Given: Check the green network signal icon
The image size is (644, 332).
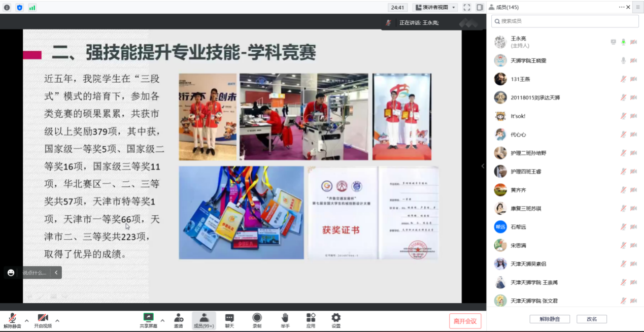Looking at the screenshot, I should pyautogui.click(x=32, y=7).
